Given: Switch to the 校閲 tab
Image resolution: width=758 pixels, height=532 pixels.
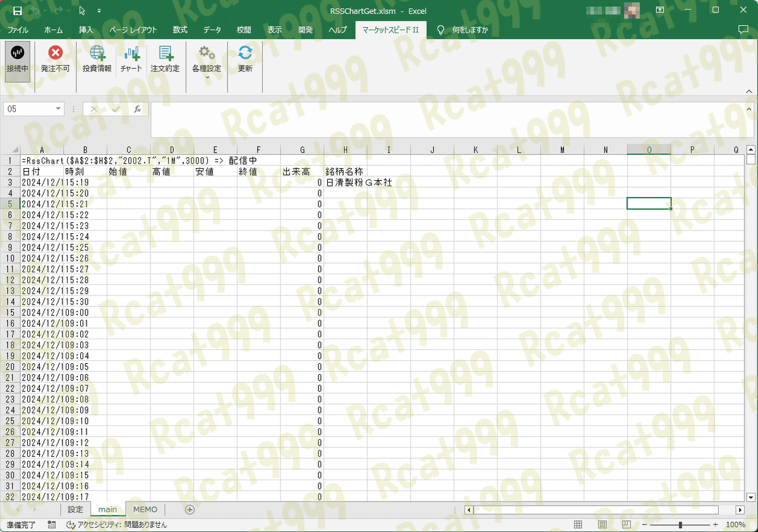Looking at the screenshot, I should click(244, 30).
